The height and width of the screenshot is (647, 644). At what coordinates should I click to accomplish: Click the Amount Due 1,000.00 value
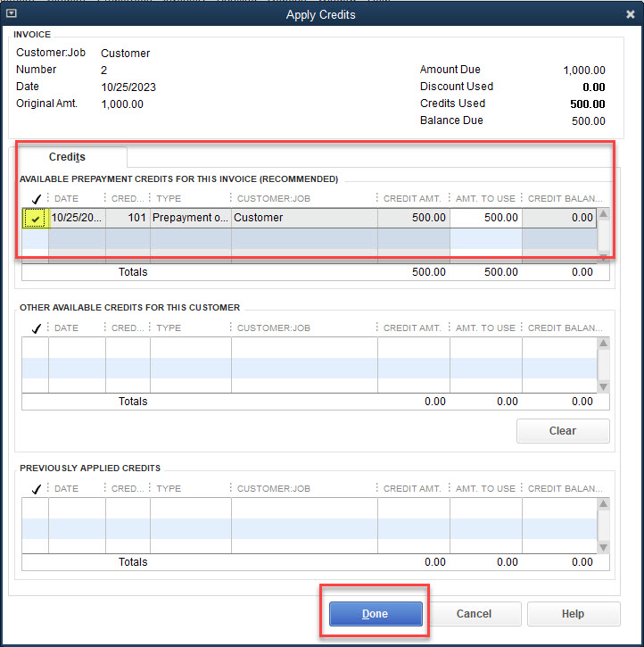pos(584,71)
